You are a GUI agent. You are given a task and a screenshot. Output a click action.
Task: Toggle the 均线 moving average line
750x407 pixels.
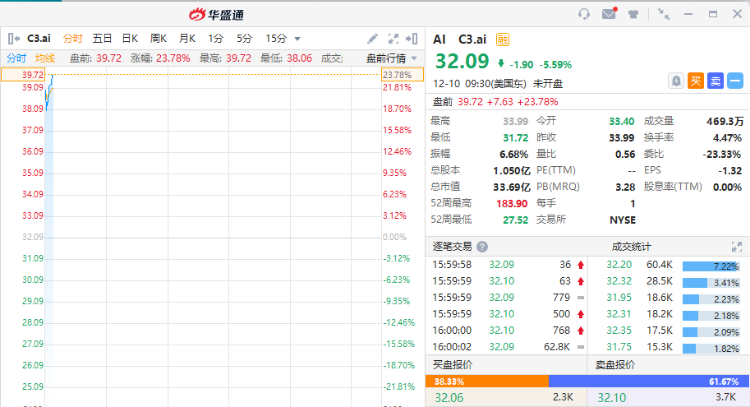click(45, 58)
